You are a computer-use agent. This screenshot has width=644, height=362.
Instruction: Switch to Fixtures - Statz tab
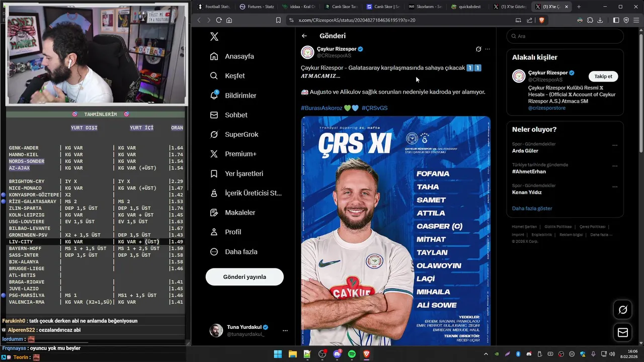257,7
